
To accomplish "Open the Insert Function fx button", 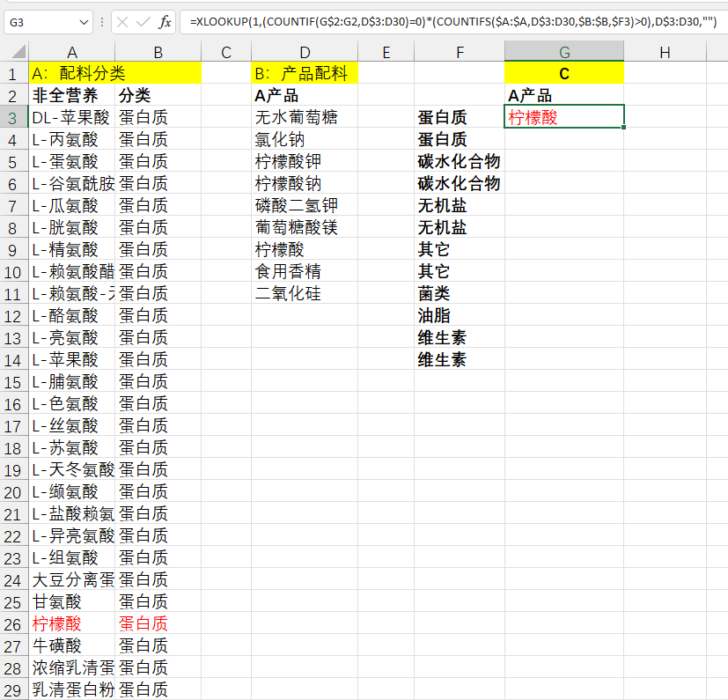I will coord(165,22).
